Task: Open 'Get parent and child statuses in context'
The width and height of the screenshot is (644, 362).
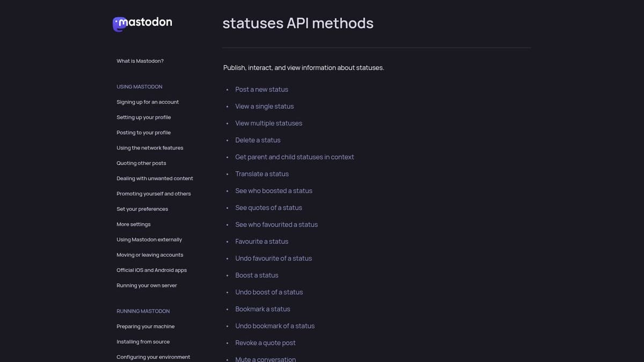Action: (x=295, y=157)
